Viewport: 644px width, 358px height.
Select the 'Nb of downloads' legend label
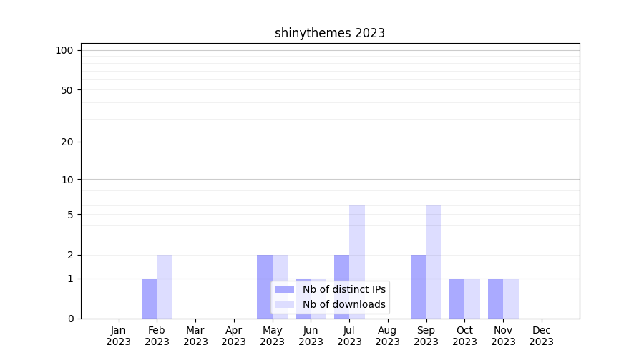coord(343,304)
